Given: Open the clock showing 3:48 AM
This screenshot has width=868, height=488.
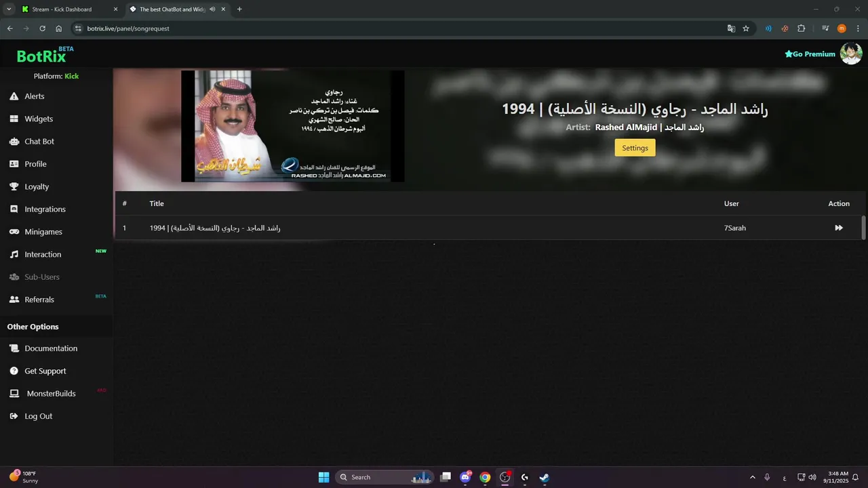Looking at the screenshot, I should tap(837, 477).
